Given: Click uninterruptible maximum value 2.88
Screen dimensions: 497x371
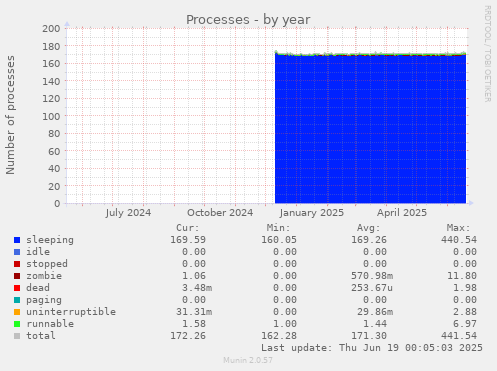Looking at the screenshot, I should point(465,312).
